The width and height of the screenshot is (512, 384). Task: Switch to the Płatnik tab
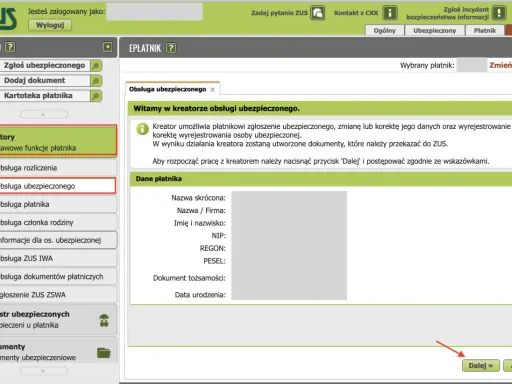(485, 30)
